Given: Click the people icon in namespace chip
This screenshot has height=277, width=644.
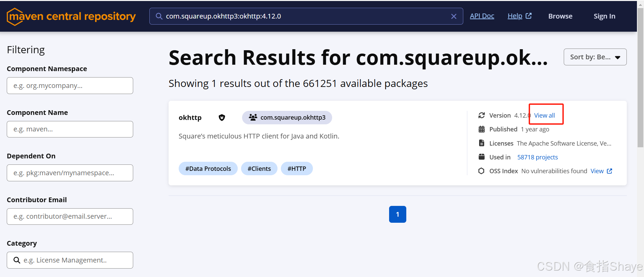Looking at the screenshot, I should pos(253,117).
